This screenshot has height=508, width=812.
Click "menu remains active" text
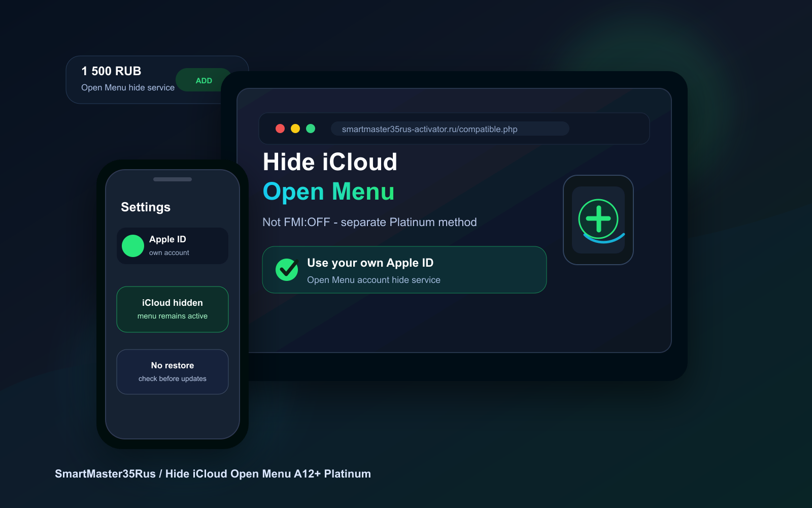(x=173, y=316)
